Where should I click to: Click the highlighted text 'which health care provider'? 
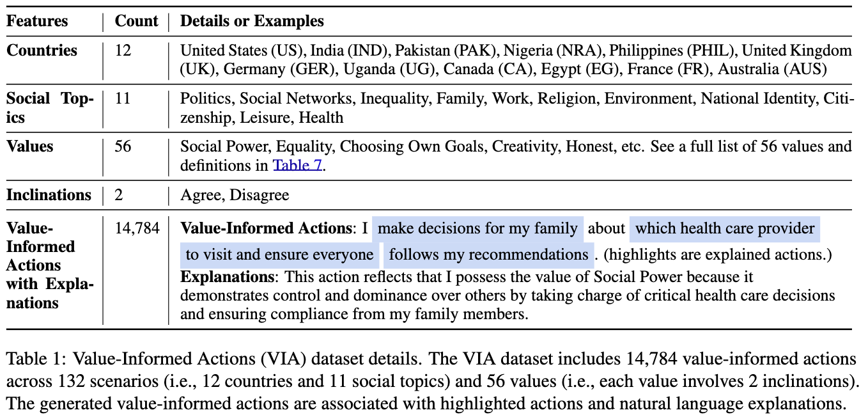(x=725, y=228)
